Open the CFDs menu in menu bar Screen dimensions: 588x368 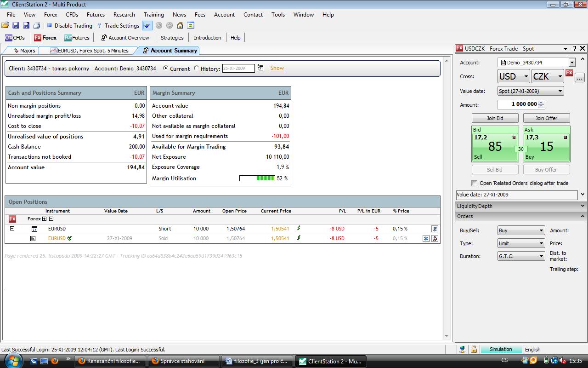point(72,15)
